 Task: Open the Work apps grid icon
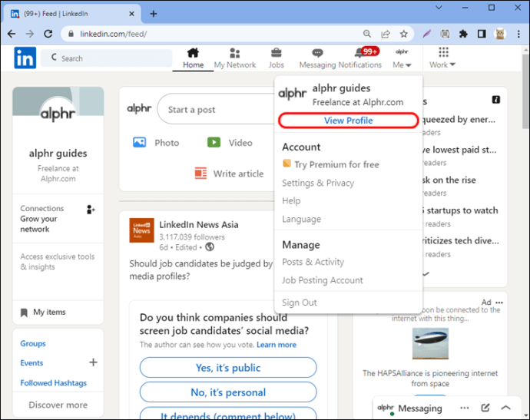(x=443, y=52)
